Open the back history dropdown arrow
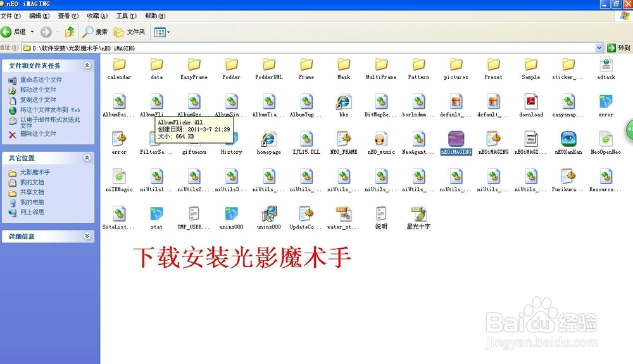 click(x=32, y=32)
